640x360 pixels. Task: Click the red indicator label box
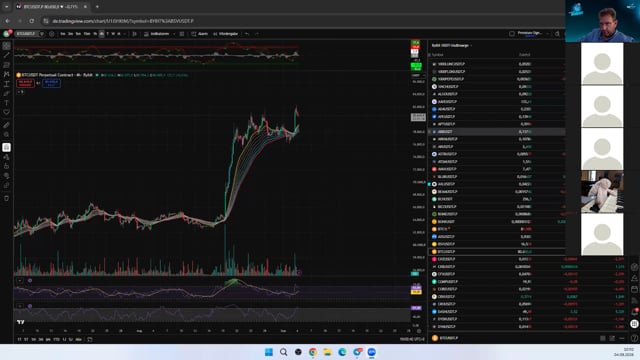(25, 83)
